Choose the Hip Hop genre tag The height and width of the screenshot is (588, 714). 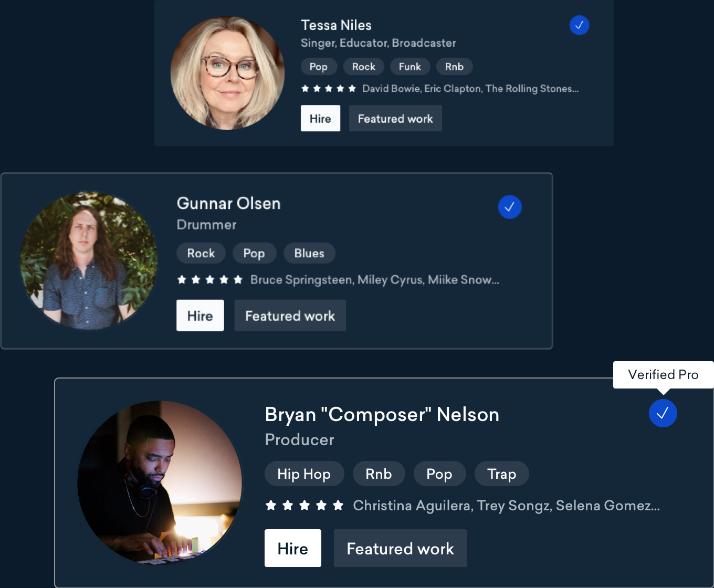click(304, 474)
